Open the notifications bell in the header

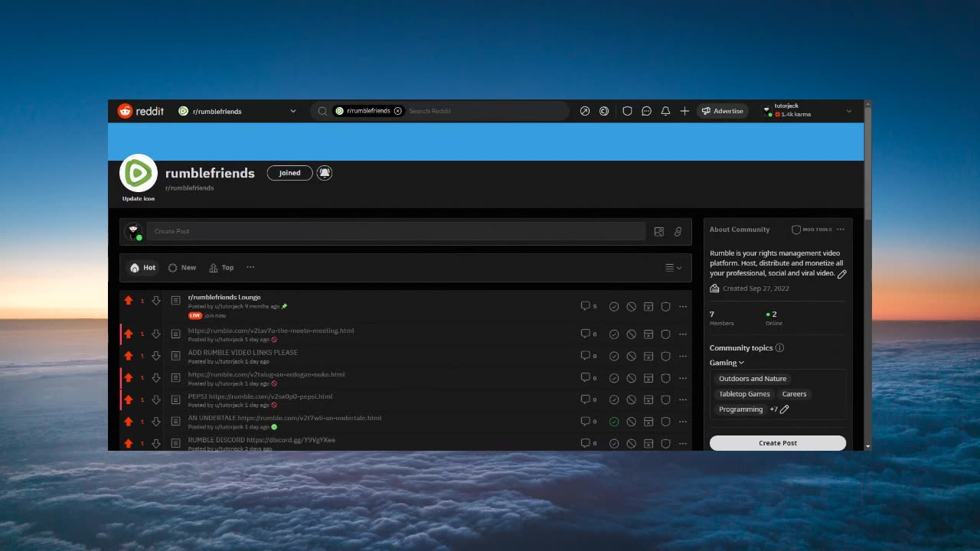665,111
